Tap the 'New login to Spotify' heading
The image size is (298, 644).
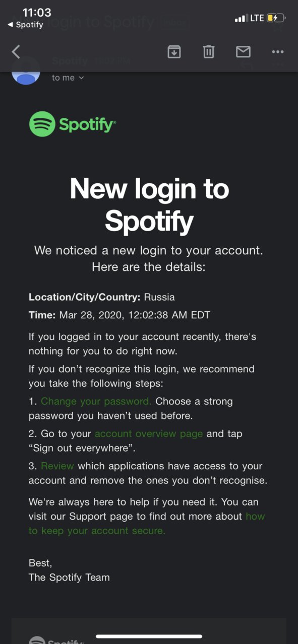[149, 205]
